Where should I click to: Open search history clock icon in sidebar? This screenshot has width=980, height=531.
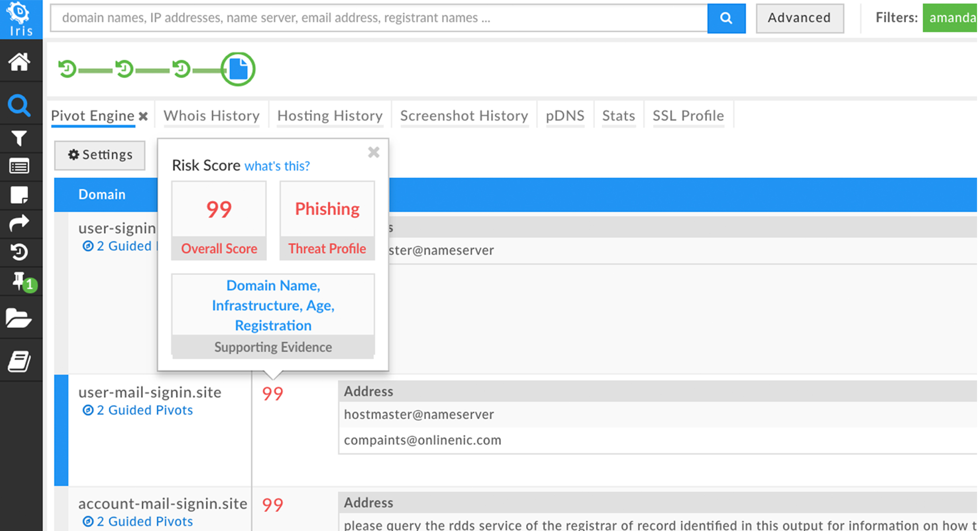coord(20,253)
